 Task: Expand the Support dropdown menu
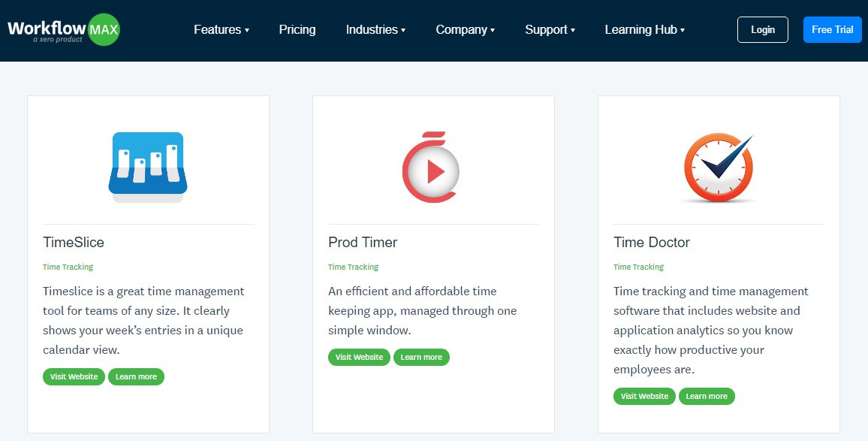pos(550,30)
